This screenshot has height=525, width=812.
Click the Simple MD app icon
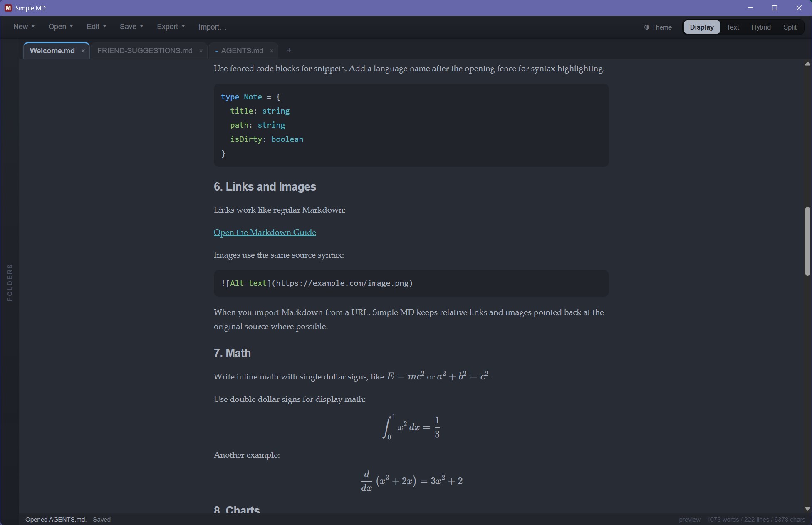point(8,8)
